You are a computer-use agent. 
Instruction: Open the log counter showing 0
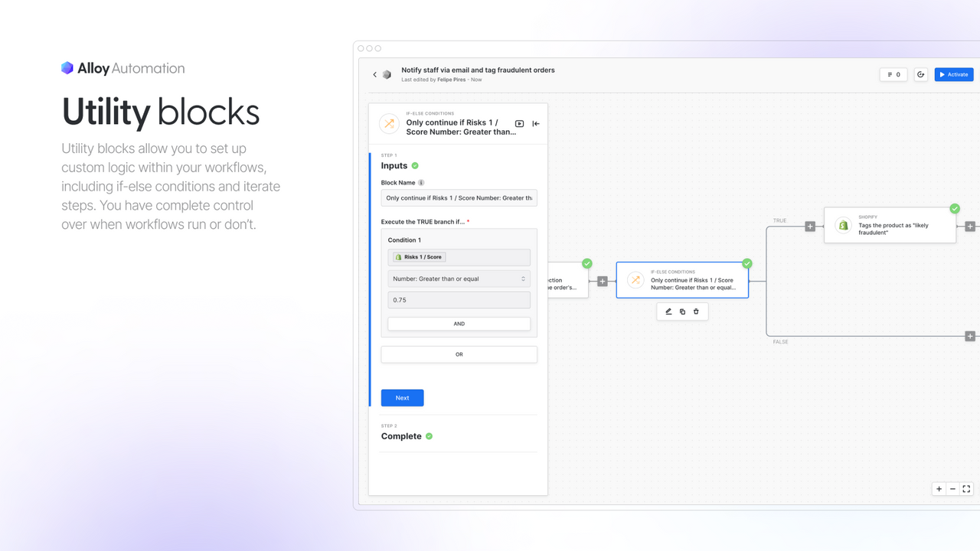coord(893,74)
